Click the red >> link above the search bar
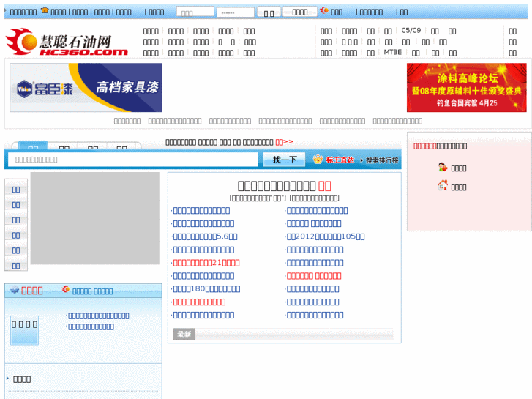 (x=285, y=142)
